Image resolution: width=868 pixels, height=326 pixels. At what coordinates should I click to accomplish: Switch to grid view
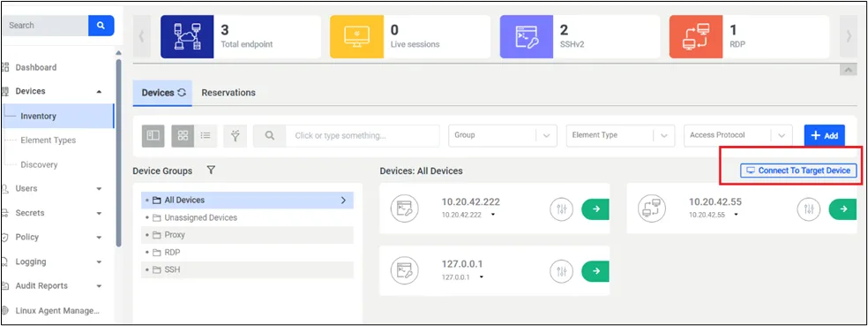183,135
